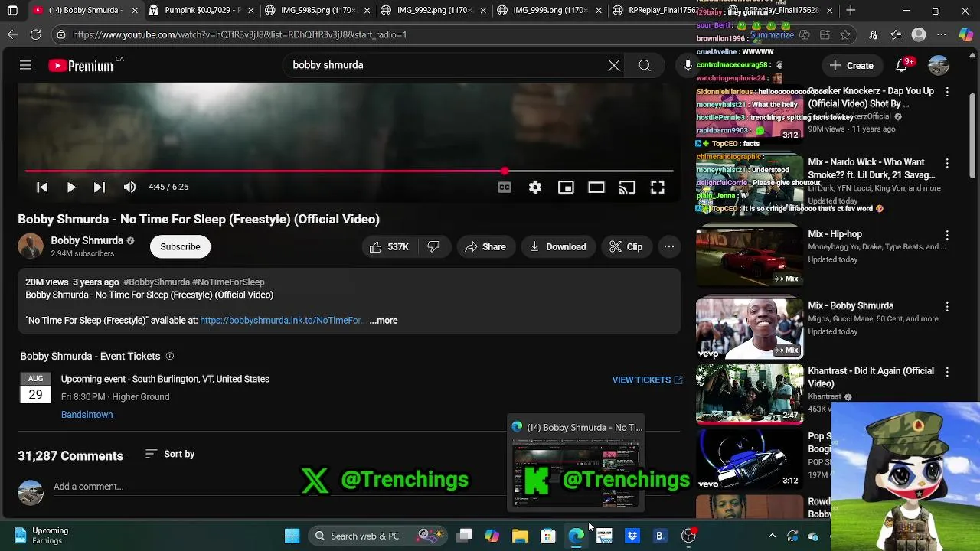This screenshot has height=551, width=980.
Task: Open a new browser tab
Action: pyautogui.click(x=851, y=11)
